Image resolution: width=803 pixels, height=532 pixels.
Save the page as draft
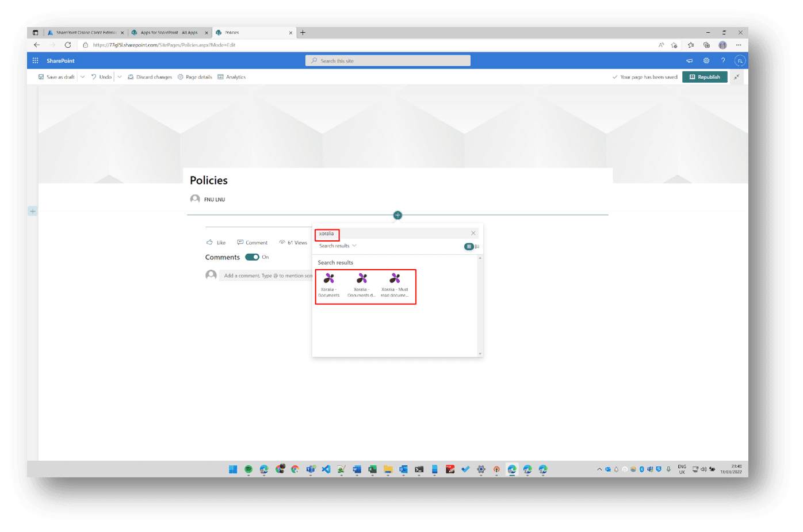(56, 77)
